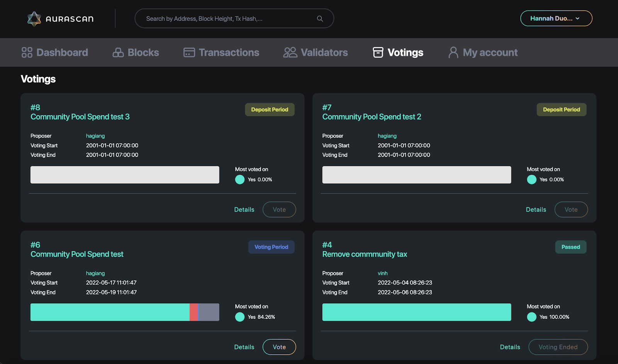Click the #7 proposal number
The height and width of the screenshot is (364, 618).
coord(327,107)
